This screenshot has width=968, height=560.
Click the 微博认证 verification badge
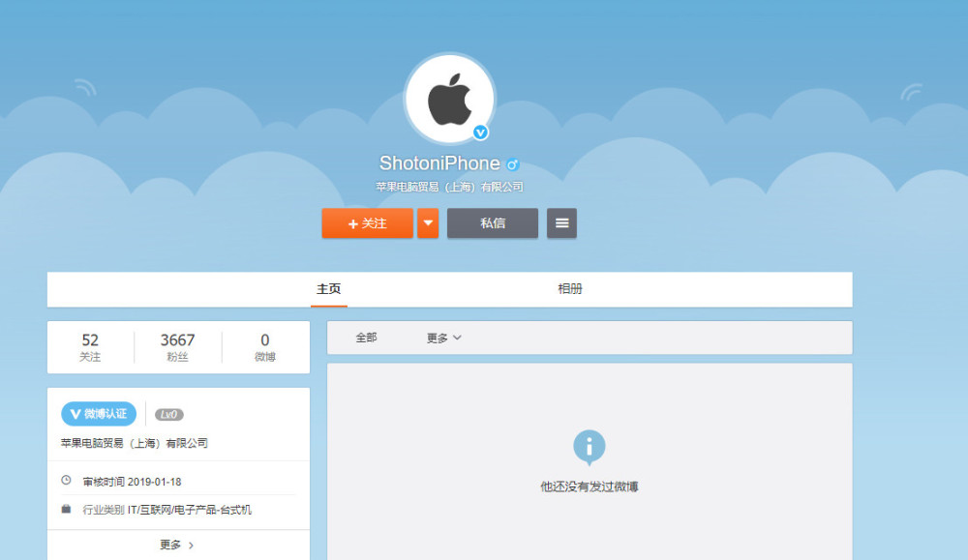[99, 414]
